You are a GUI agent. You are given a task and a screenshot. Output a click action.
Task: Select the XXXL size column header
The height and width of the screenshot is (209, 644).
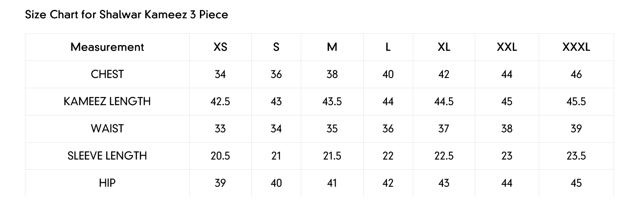[x=576, y=47]
